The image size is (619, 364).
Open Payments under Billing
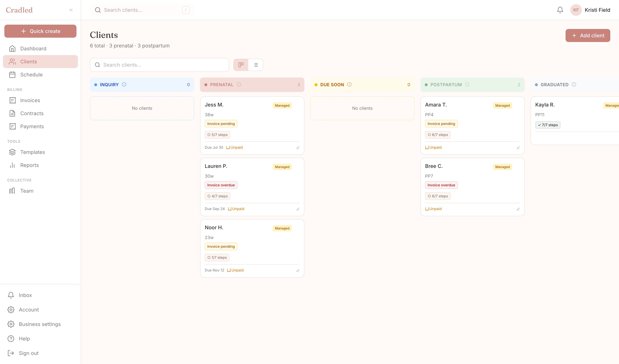(x=40, y=126)
